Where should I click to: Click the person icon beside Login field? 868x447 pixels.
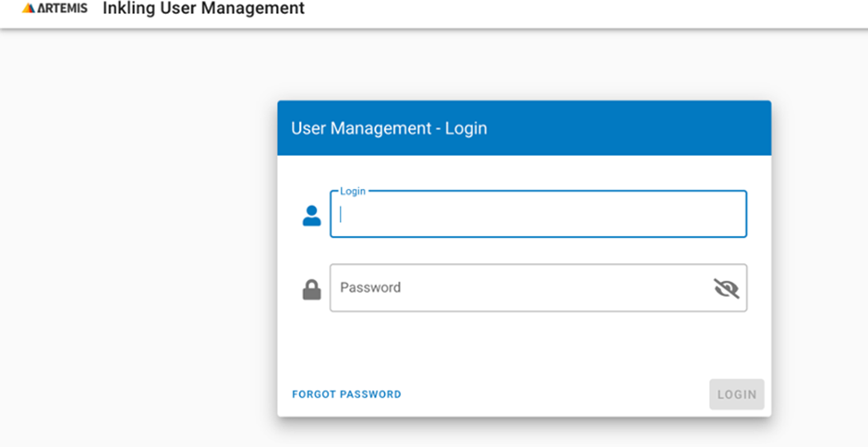coord(312,216)
